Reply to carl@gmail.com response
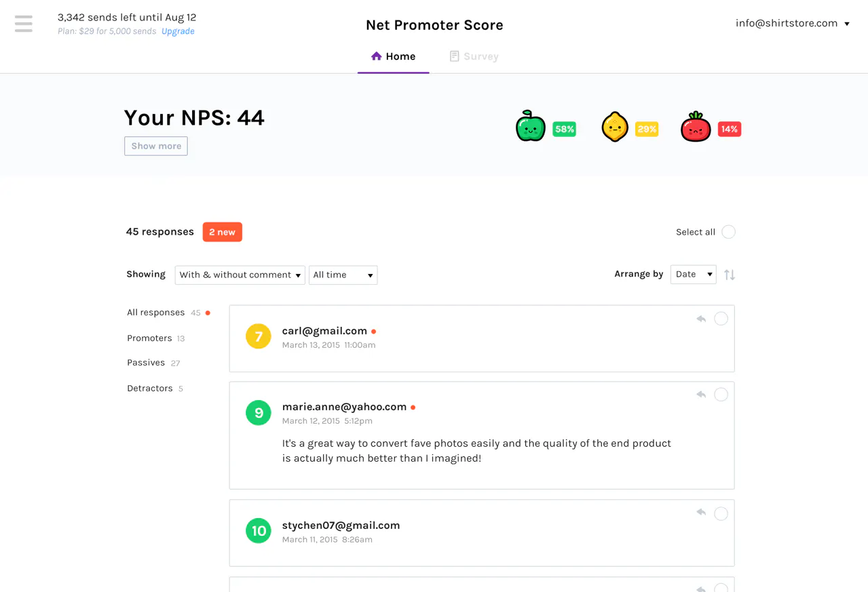Viewport: 868px width, 592px height. pyautogui.click(x=701, y=319)
